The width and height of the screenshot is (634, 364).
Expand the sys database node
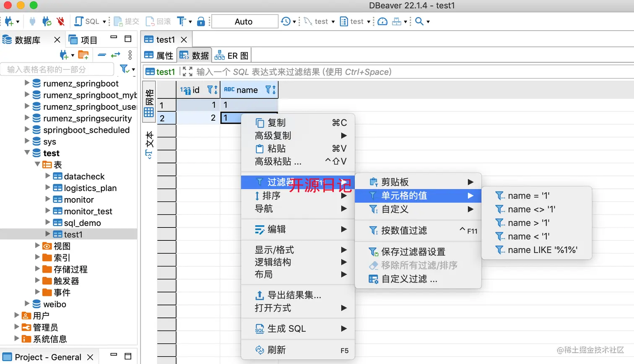point(27,141)
